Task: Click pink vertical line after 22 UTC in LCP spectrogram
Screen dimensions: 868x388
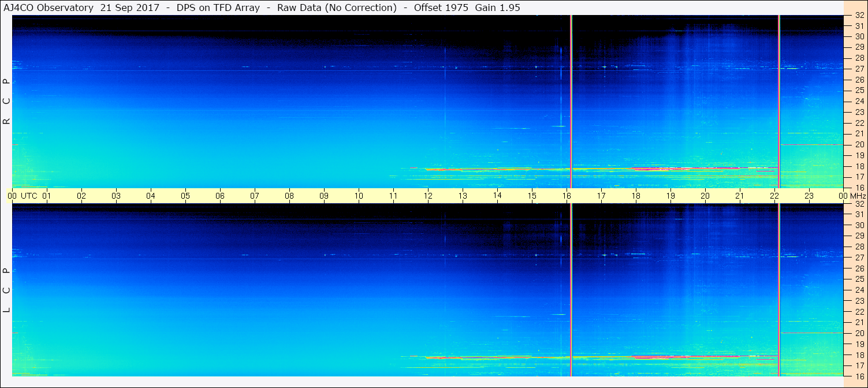Action: pos(779,290)
